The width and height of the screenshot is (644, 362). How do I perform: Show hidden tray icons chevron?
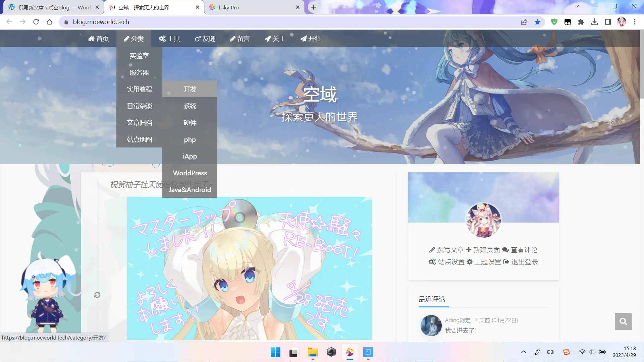(523, 352)
